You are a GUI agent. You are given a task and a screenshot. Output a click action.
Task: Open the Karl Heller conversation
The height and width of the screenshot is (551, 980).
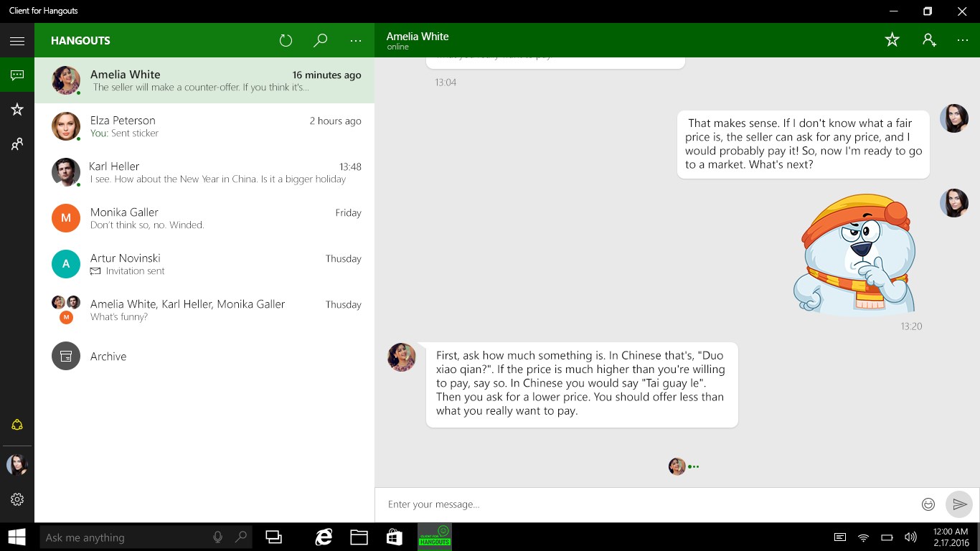coord(204,172)
